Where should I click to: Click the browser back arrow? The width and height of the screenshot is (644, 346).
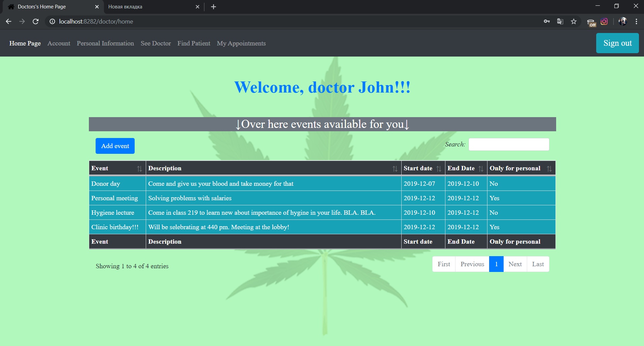pyautogui.click(x=9, y=22)
